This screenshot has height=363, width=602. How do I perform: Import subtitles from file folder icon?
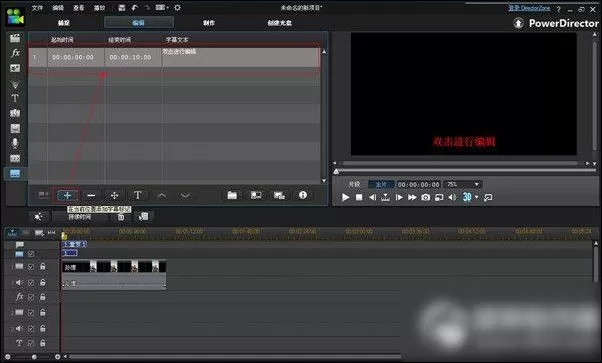pyautogui.click(x=232, y=195)
